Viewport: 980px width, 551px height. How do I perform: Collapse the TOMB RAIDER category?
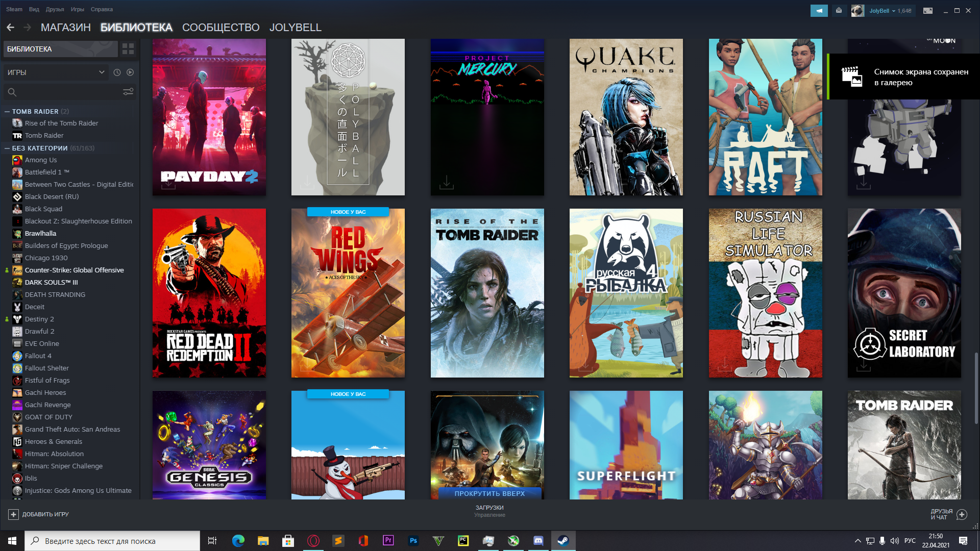(x=7, y=111)
